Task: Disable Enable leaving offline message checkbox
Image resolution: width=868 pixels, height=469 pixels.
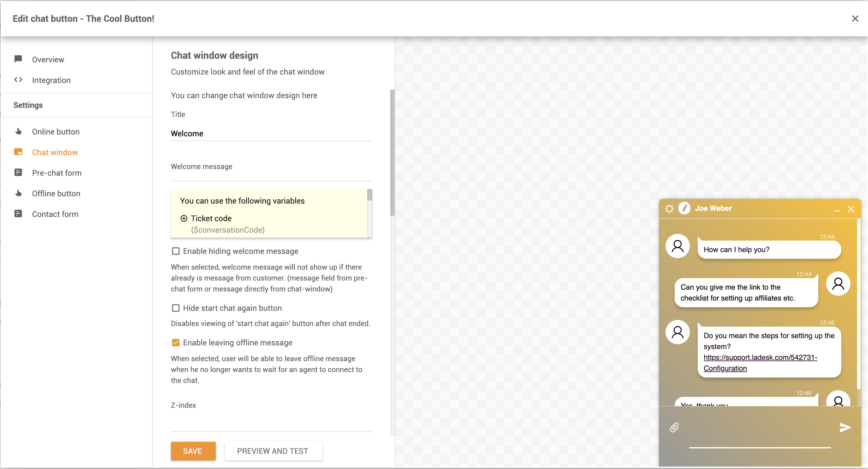Action: (x=175, y=342)
